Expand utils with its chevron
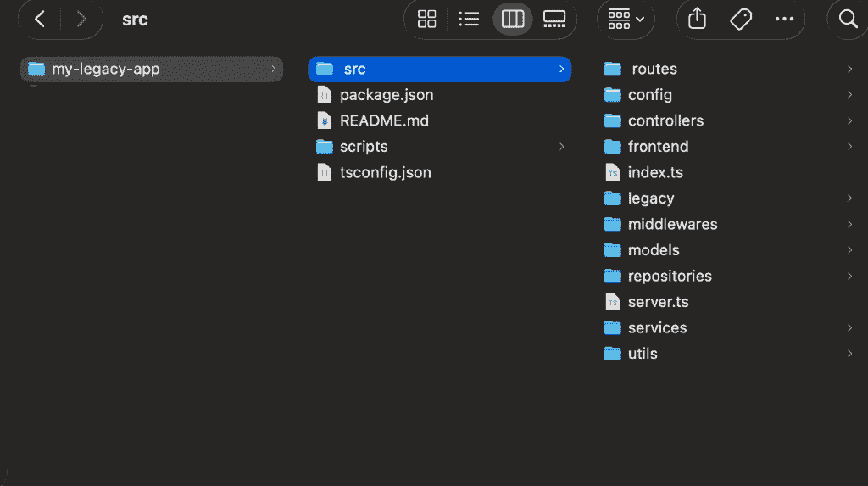The height and width of the screenshot is (486, 868). [849, 354]
